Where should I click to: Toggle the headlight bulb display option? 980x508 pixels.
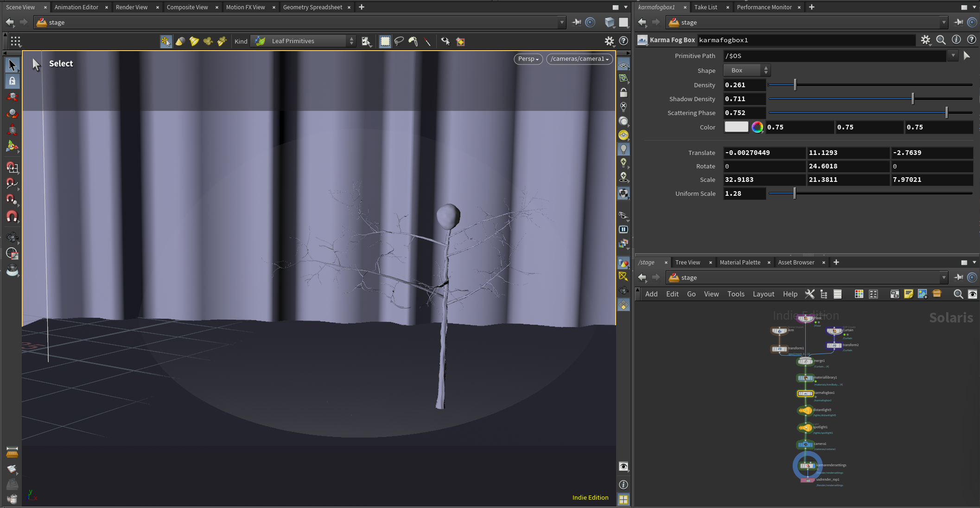(x=624, y=149)
